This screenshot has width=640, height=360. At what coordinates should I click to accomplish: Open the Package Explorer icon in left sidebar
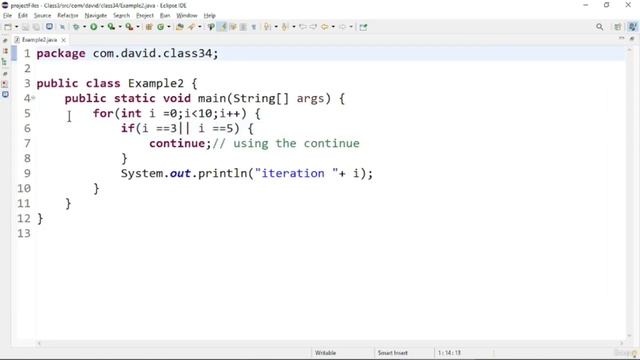click(x=5, y=51)
